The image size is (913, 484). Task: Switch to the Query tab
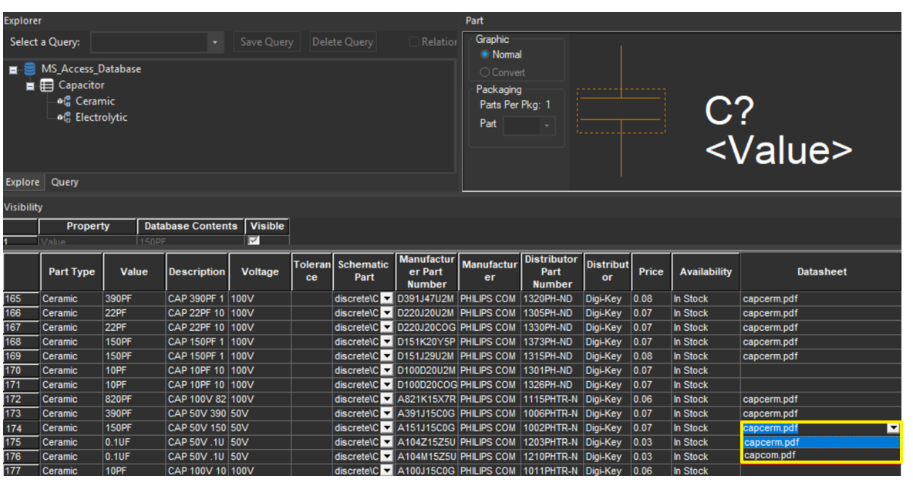point(65,182)
